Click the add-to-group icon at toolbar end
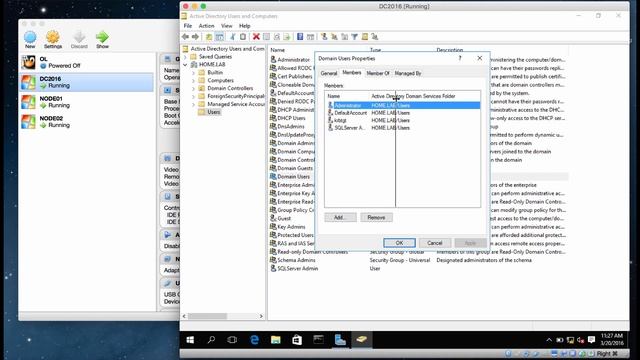This screenshot has width=640, height=360. 375,37
